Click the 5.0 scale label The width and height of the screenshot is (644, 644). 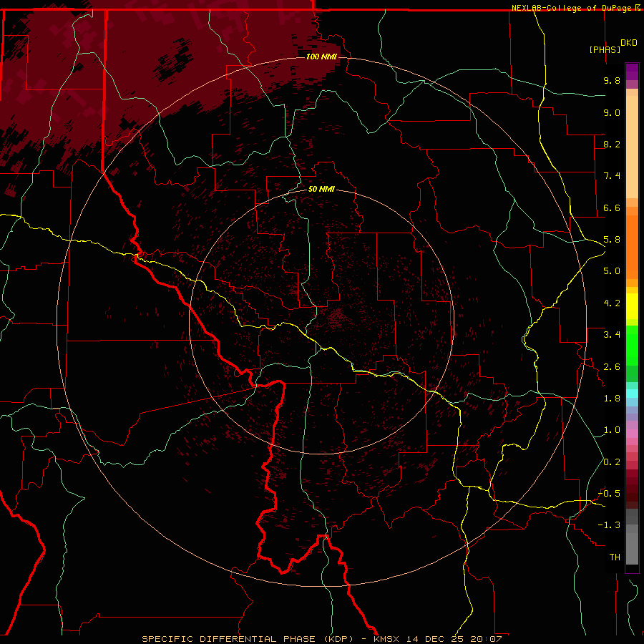coord(612,271)
